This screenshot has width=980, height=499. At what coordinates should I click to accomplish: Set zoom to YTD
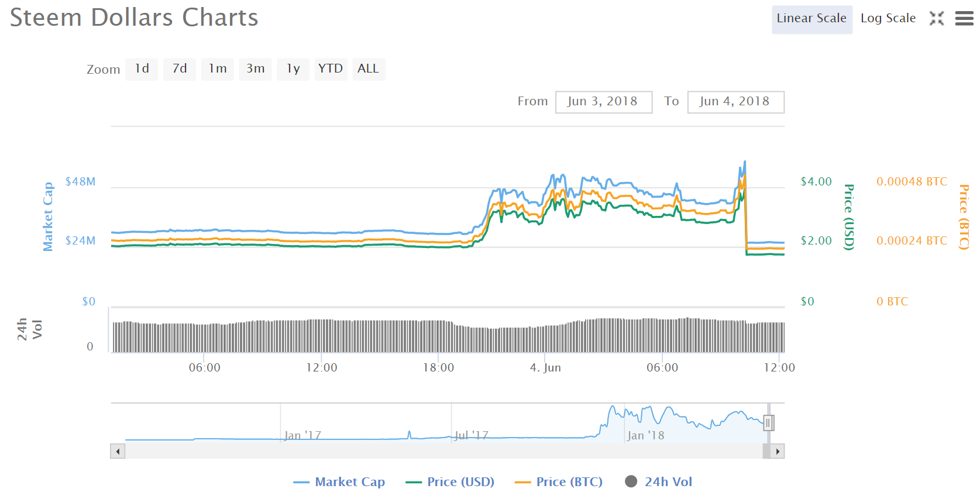[331, 69]
